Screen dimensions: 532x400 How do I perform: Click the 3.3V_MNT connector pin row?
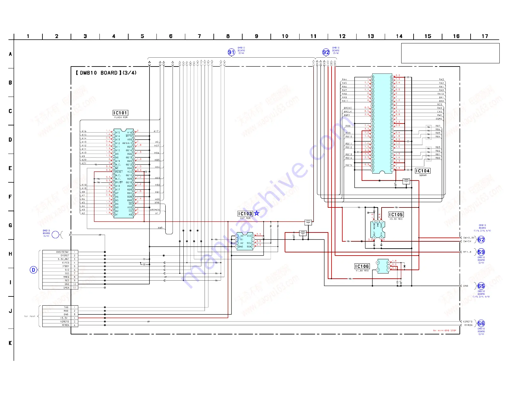pos(60,259)
